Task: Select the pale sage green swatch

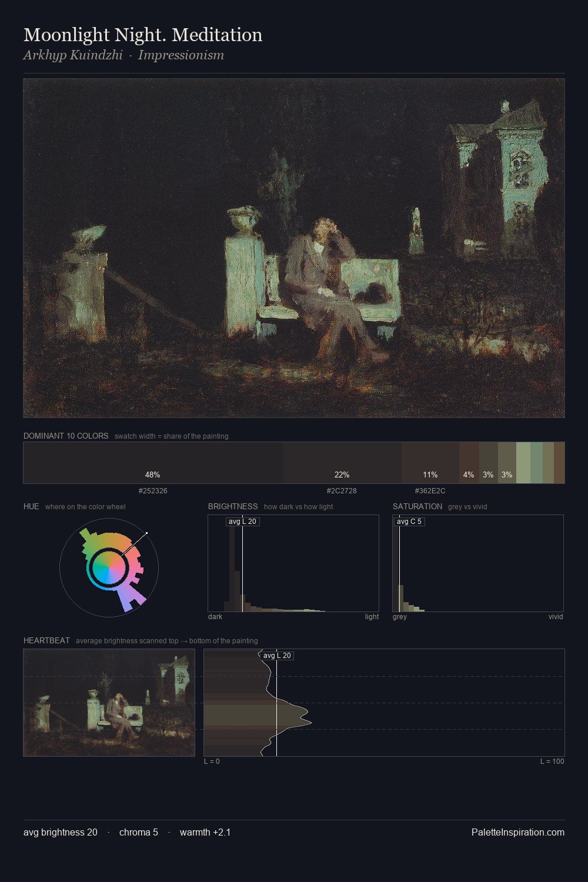Action: (523, 463)
